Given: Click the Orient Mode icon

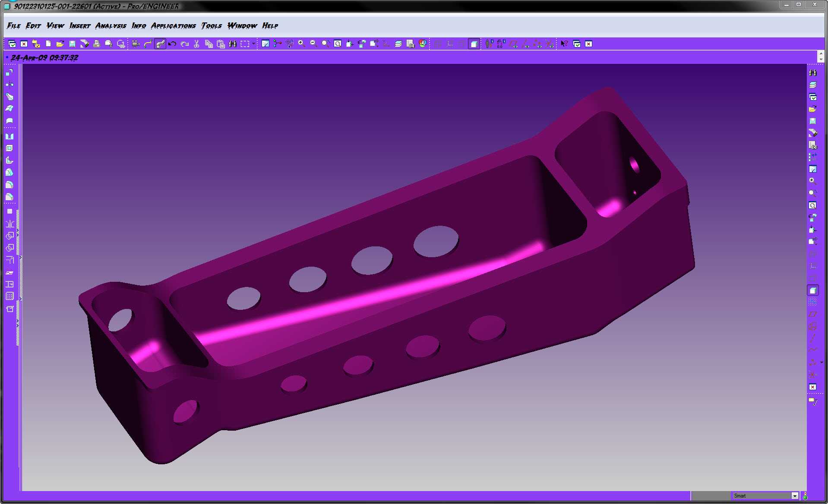Looking at the screenshot, I should 289,44.
